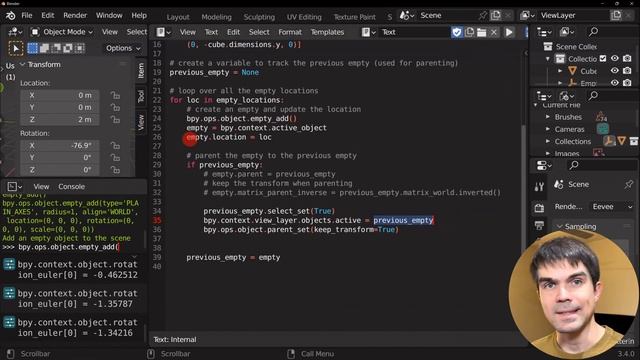Open the Tool sidebar tab
The image size is (640, 360).
[141, 96]
